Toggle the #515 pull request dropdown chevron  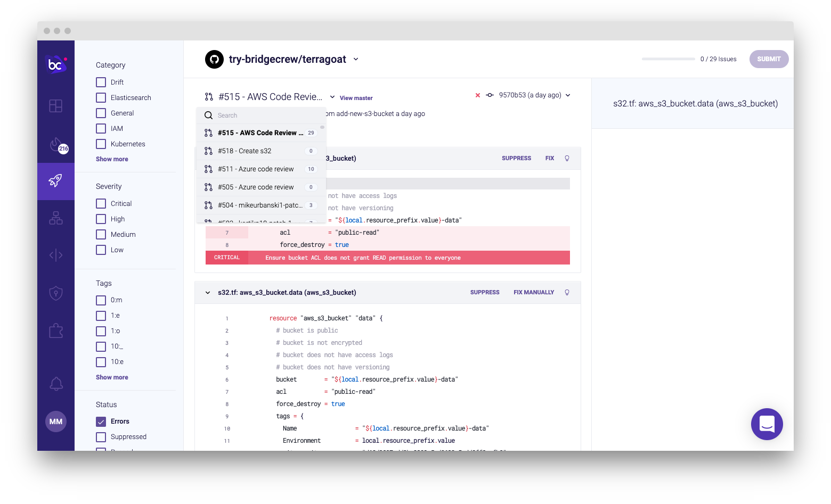tap(332, 97)
